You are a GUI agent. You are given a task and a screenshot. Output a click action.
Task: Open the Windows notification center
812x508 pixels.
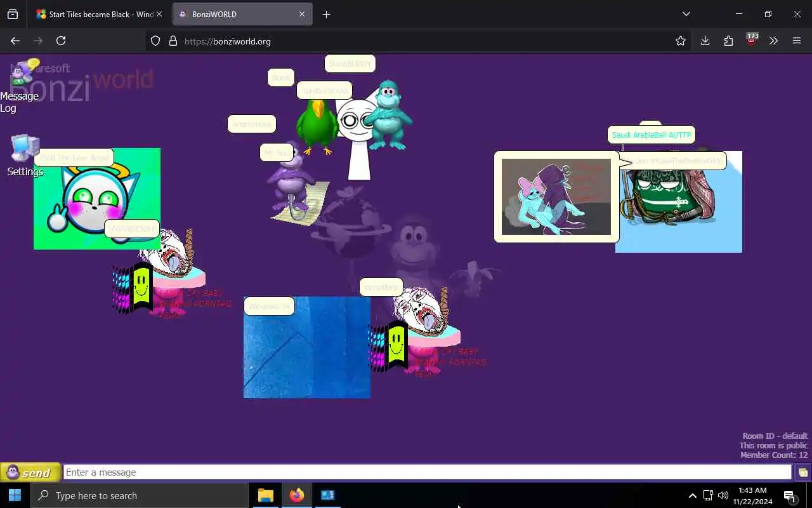pos(790,496)
